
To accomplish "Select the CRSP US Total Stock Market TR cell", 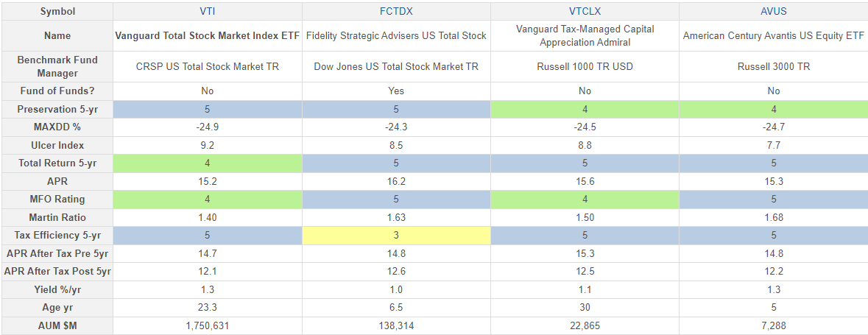I will point(208,66).
